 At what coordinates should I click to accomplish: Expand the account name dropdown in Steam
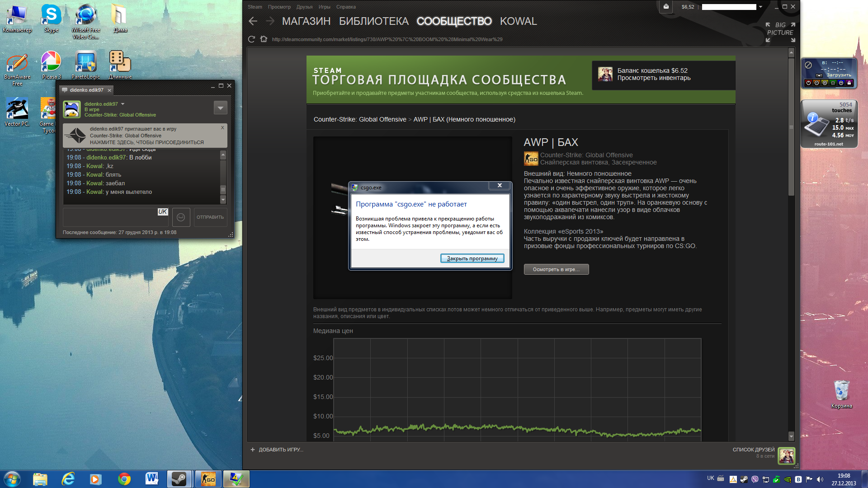pyautogui.click(x=760, y=7)
